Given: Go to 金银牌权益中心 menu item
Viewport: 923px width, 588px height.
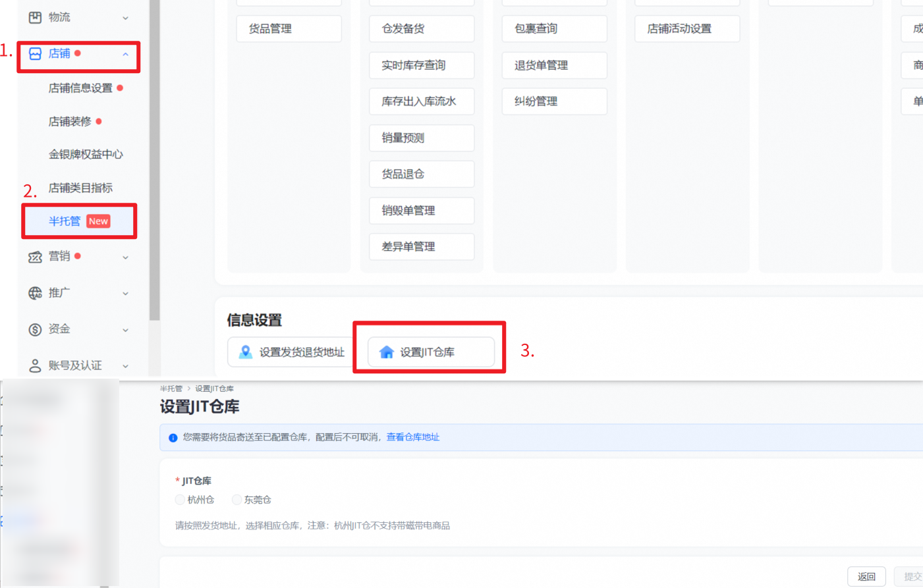Looking at the screenshot, I should click(x=86, y=154).
